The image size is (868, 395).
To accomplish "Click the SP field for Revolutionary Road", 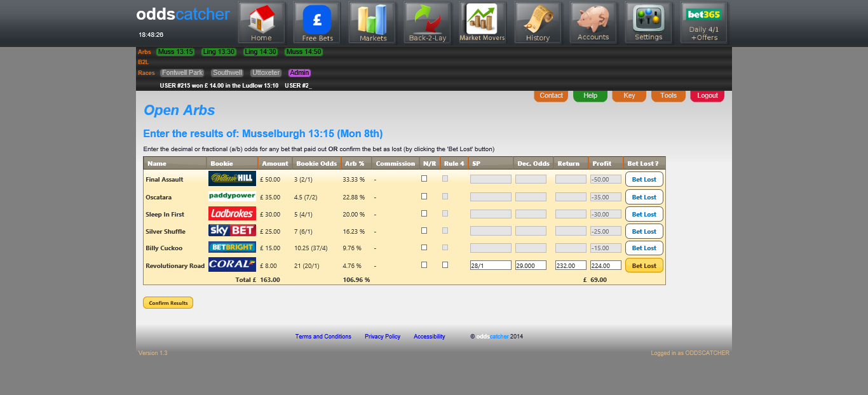I will (x=491, y=265).
